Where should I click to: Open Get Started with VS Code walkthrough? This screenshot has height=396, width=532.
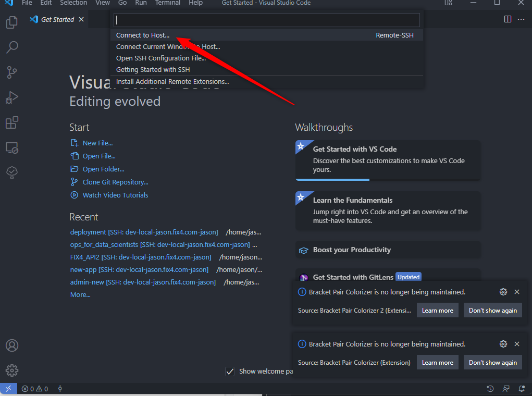(388, 160)
